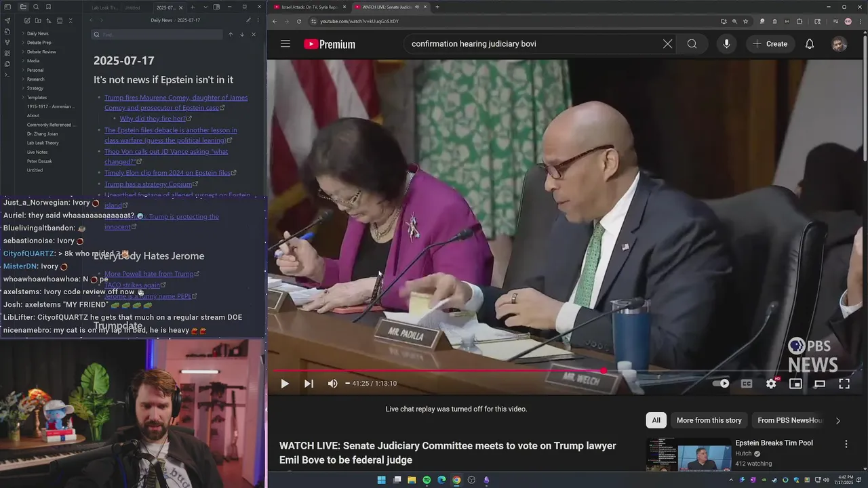Open Obsidian note more options menu

point(259,20)
